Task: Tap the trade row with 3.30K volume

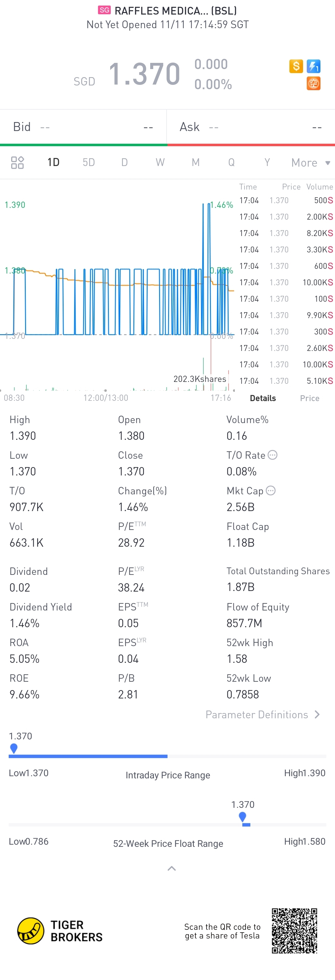Action: pyautogui.click(x=286, y=250)
